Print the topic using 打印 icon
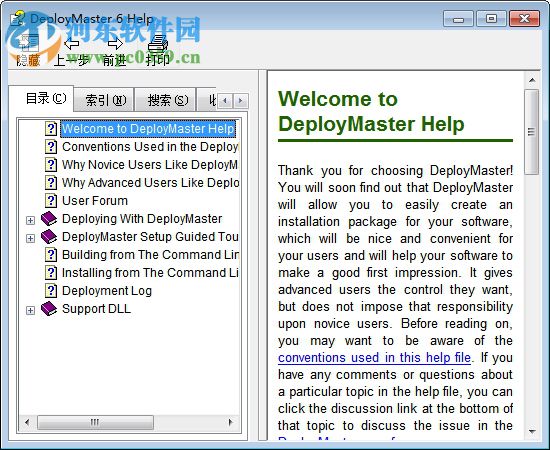550x450 pixels. (x=157, y=44)
